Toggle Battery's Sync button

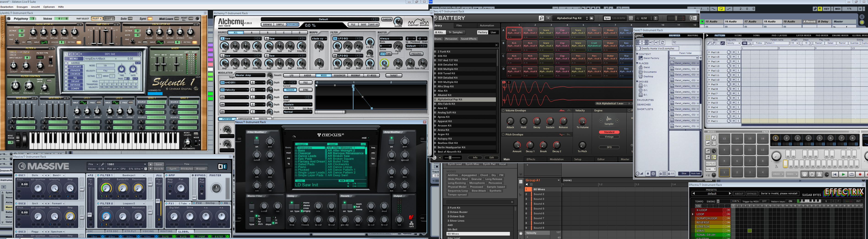[x=607, y=18]
